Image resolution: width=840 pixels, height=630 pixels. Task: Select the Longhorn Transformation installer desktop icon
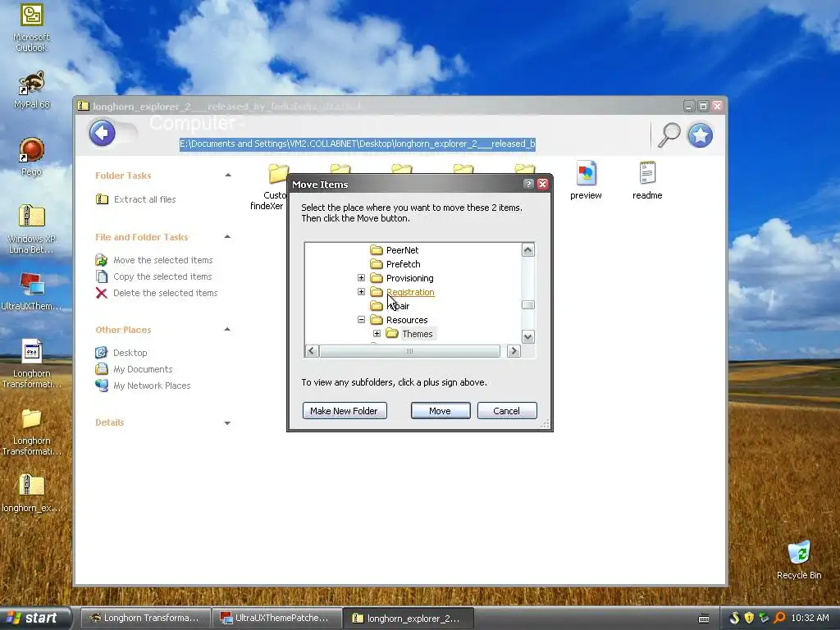coord(32,363)
